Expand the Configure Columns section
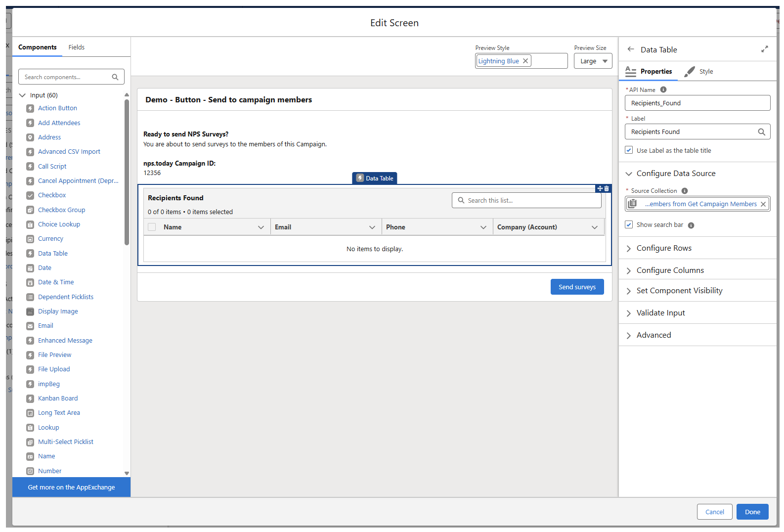The height and width of the screenshot is (532, 784). coord(670,270)
